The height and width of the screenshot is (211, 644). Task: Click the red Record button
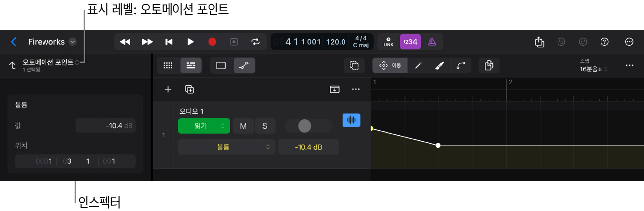tap(212, 42)
